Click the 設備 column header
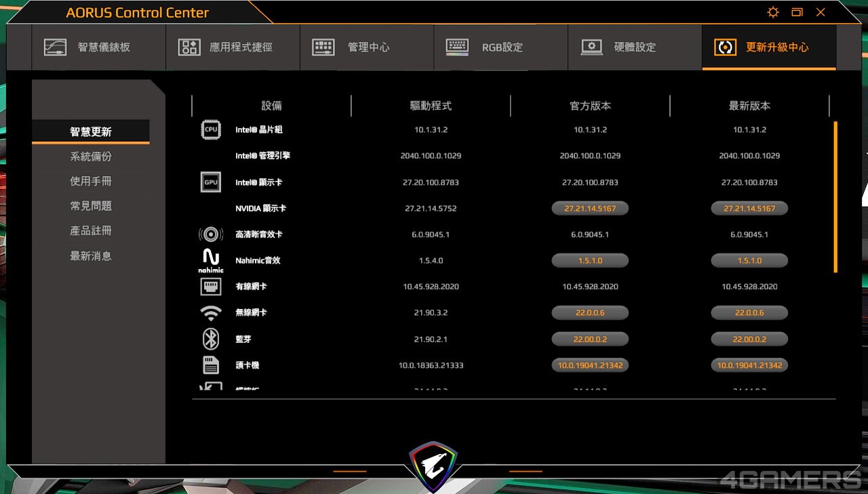 271,106
